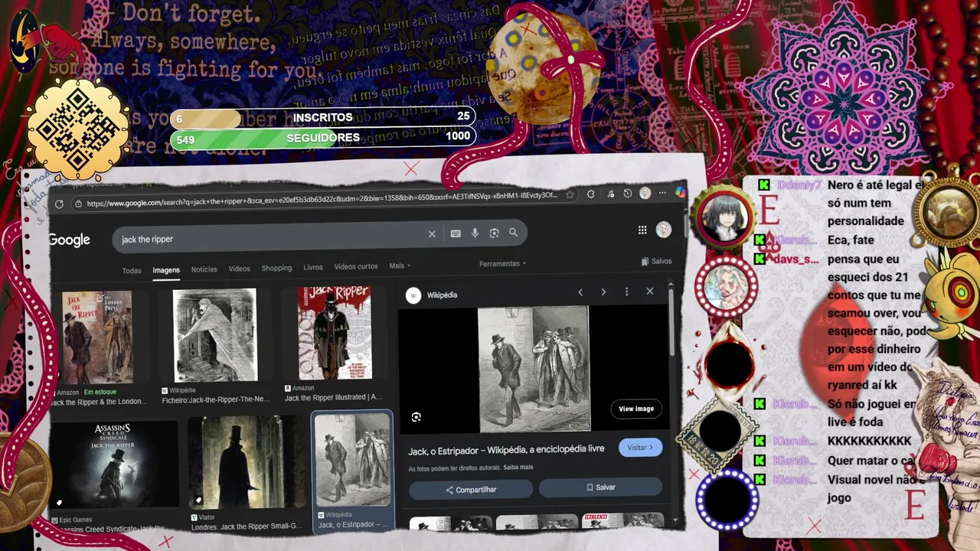Click the Visitar button
Image resolution: width=980 pixels, height=551 pixels.
point(641,448)
